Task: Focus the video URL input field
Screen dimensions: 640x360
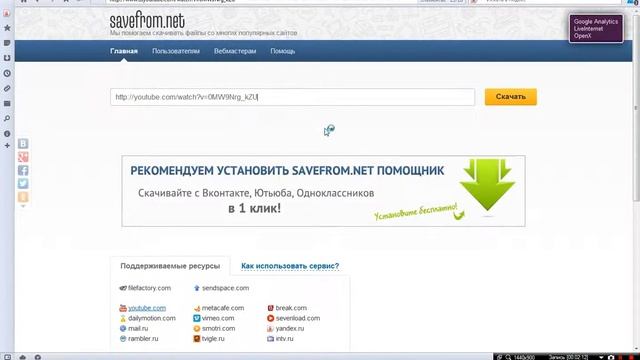Action: 293,97
